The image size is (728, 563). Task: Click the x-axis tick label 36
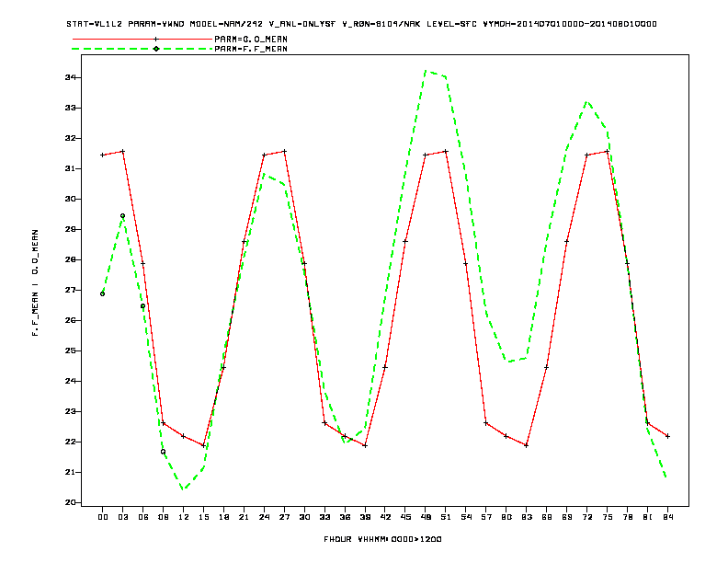pyautogui.click(x=345, y=517)
